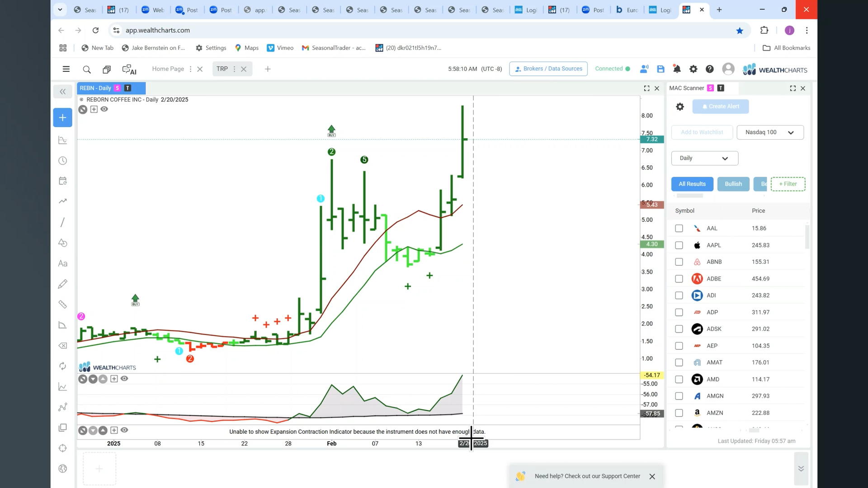Launch the AI chat assistant icon

click(129, 69)
